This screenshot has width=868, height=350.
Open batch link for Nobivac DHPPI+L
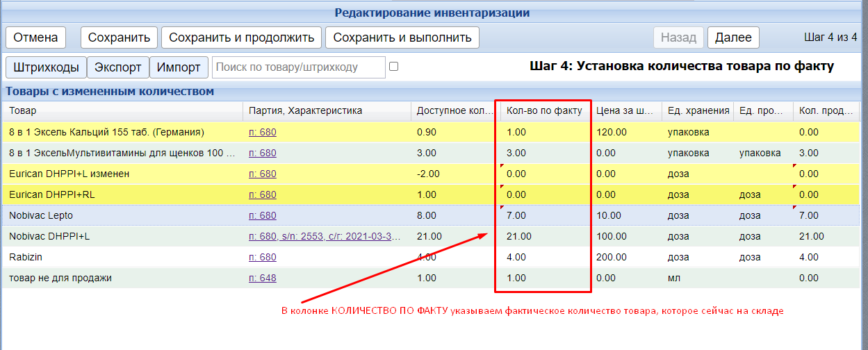pos(325,237)
